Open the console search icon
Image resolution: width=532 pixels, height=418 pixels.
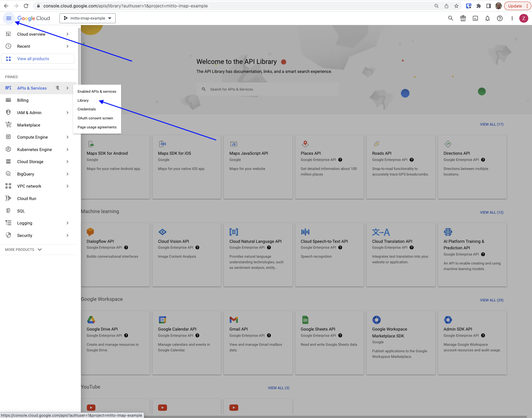click(451, 18)
